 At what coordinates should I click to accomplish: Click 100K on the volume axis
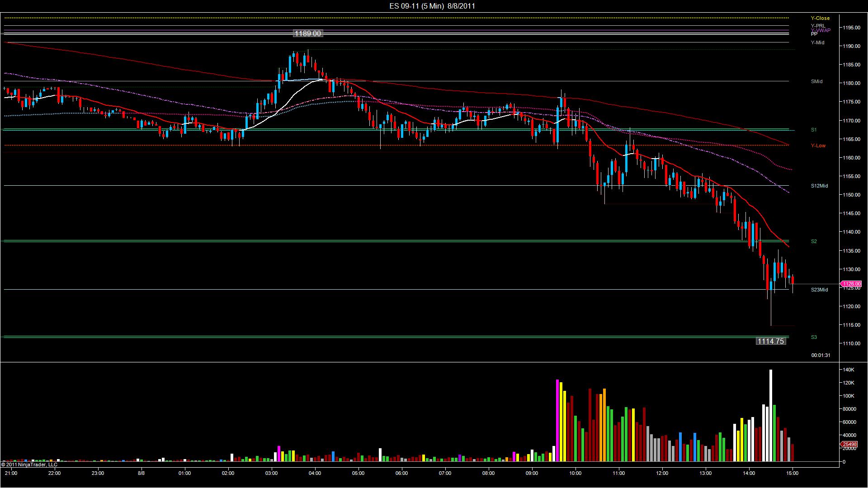point(848,396)
